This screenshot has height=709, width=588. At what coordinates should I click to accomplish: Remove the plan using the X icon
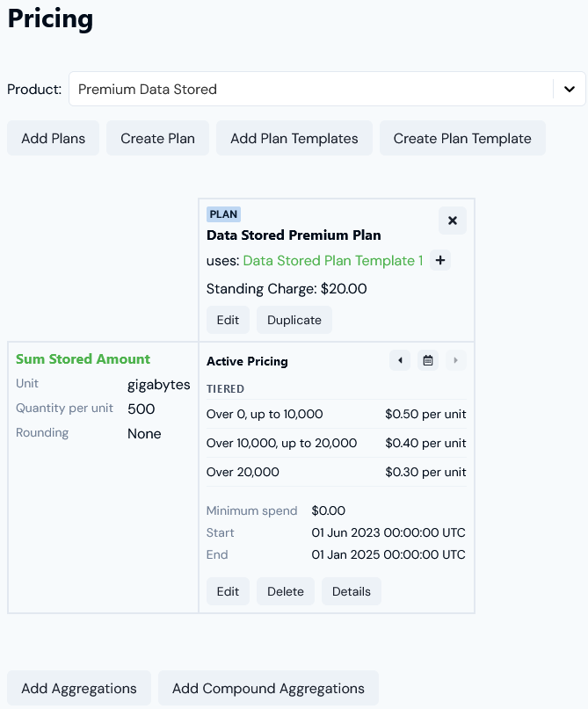tap(453, 221)
